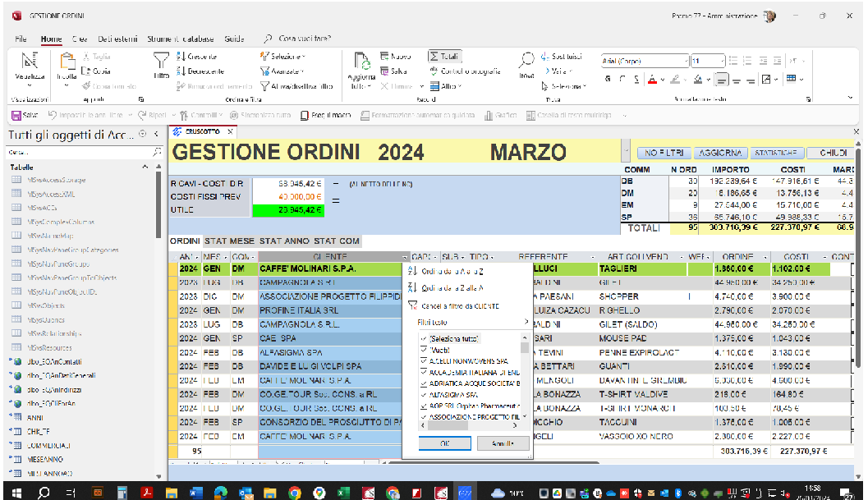868x500 pixels.
Task: Click the Cancella filtro da CLIENTE icon
Action: click(x=412, y=305)
